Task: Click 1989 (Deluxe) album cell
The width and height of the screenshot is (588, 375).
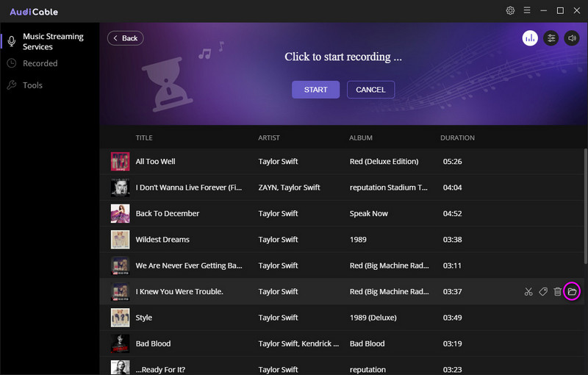Action: tap(373, 318)
